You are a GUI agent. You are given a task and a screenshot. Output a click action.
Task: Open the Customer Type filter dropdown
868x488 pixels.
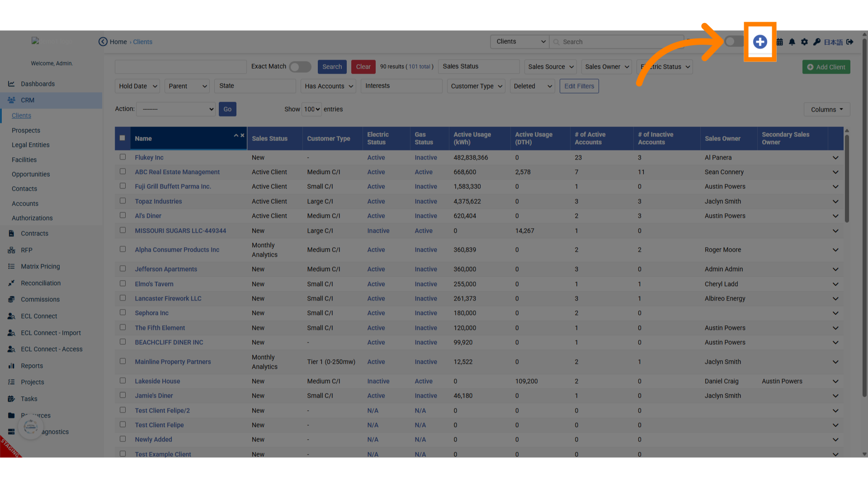click(x=476, y=86)
